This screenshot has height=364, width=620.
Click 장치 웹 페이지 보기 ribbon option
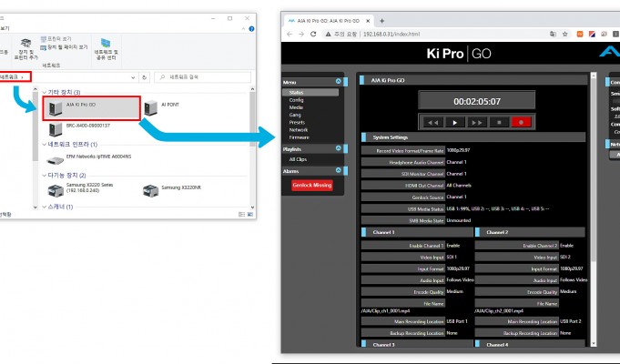[64, 47]
